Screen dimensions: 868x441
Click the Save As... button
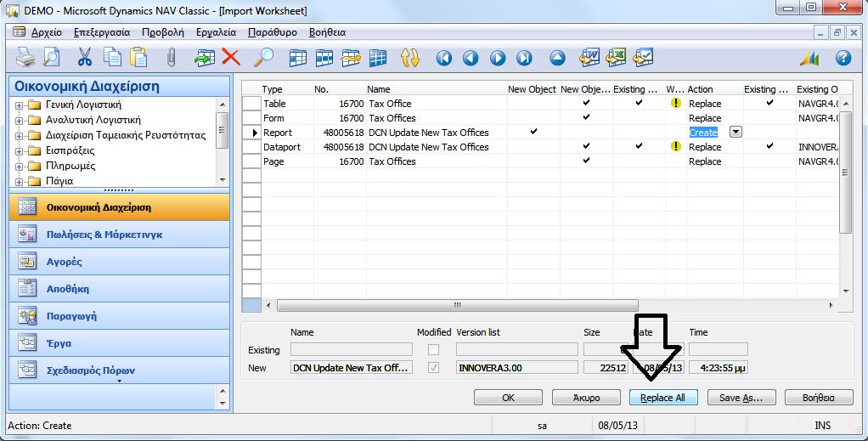pos(741,397)
